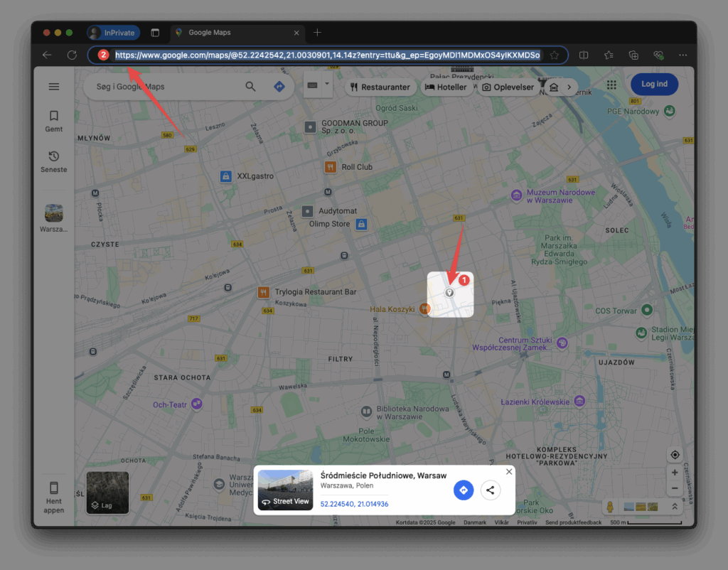The height and width of the screenshot is (570, 728).
Task: Reload the page with the refresh icon
Action: (72, 55)
